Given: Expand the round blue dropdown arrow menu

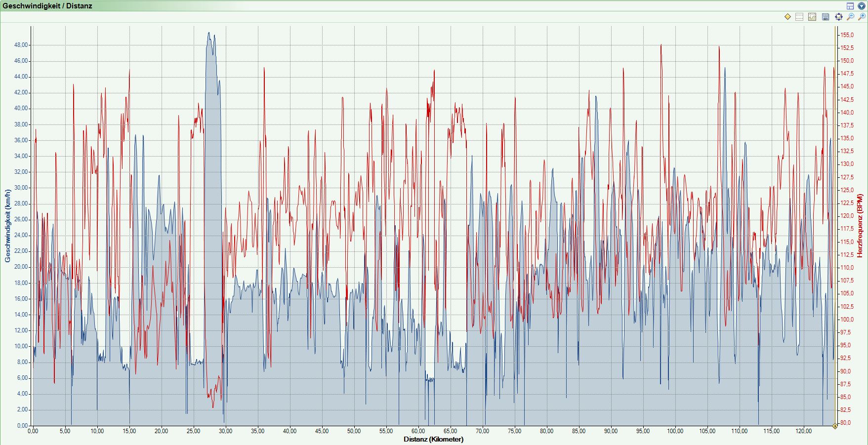Looking at the screenshot, I should (x=861, y=6).
